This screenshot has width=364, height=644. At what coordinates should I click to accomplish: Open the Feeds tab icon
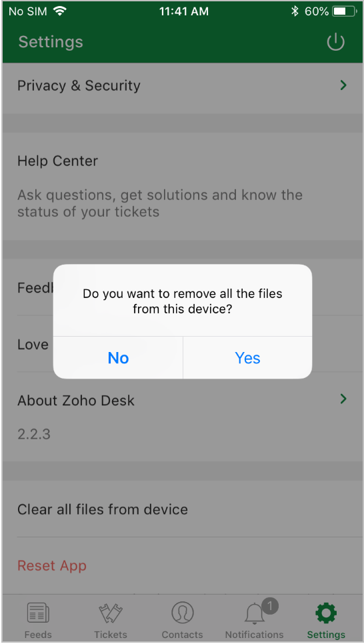click(x=38, y=613)
